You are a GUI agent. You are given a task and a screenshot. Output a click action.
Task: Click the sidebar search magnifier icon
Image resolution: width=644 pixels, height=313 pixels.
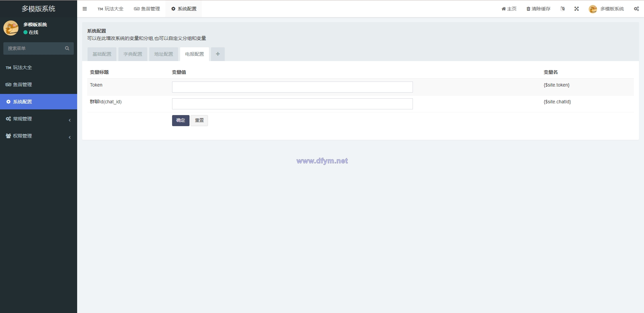(x=67, y=48)
